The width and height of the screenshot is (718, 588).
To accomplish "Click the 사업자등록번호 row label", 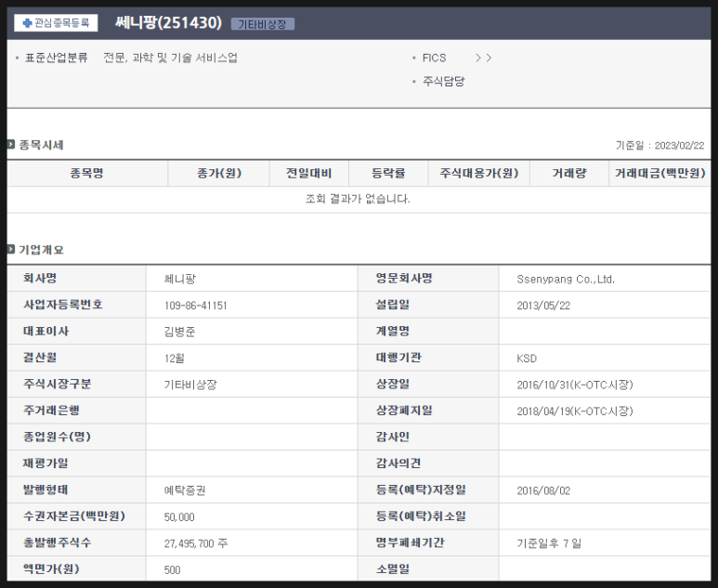I will 63,305.
